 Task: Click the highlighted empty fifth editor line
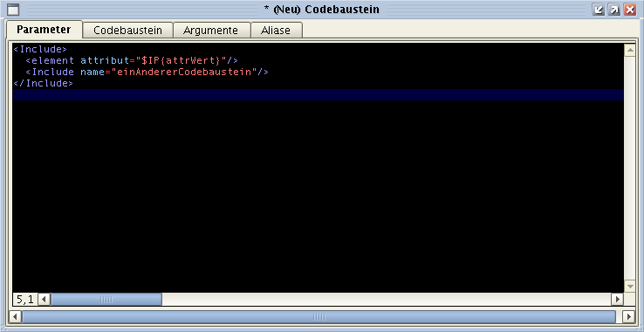(319, 94)
